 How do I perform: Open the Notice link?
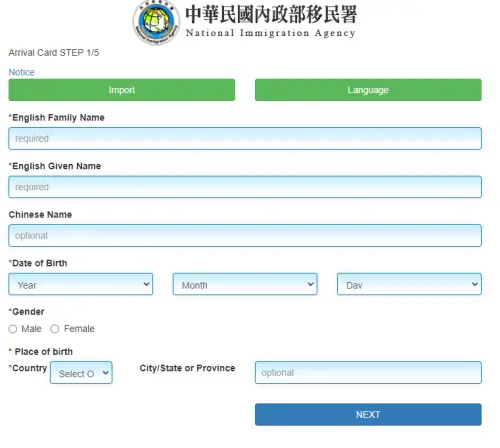(21, 72)
